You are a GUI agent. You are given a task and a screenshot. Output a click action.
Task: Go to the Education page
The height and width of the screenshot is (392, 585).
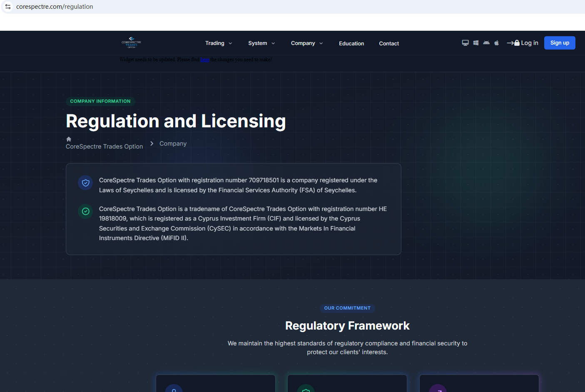(x=351, y=44)
